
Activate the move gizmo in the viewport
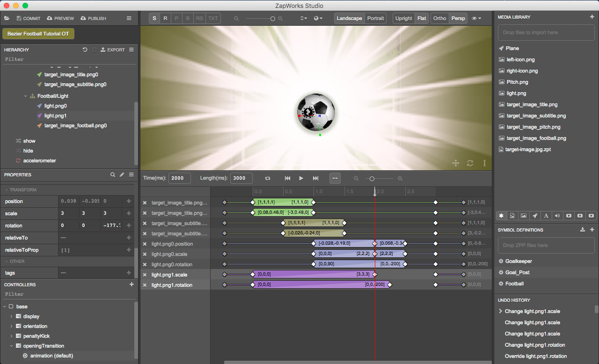click(x=455, y=163)
